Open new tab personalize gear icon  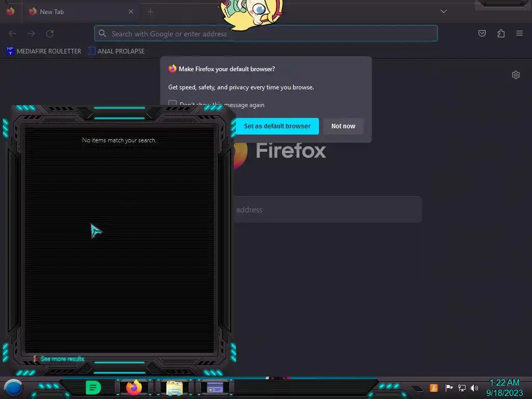coord(516,75)
